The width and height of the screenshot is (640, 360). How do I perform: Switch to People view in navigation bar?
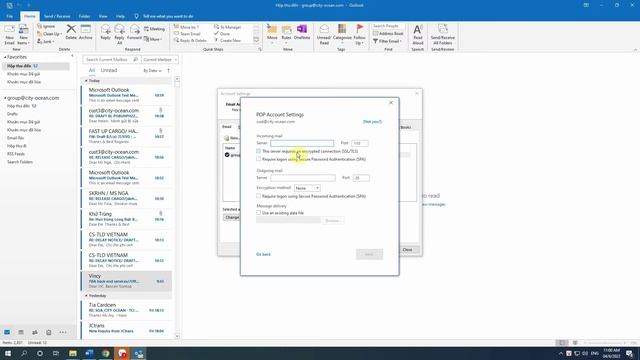pyautogui.click(x=35, y=332)
